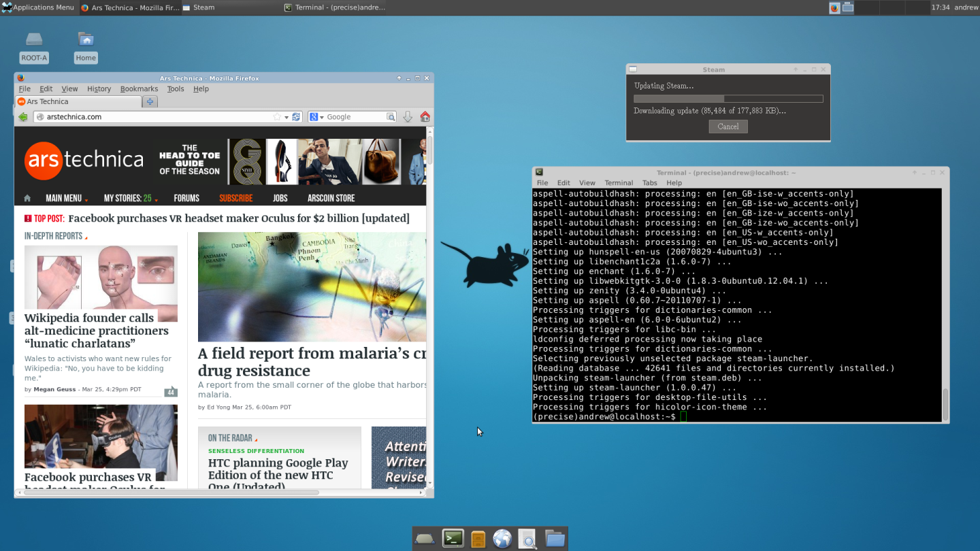
Task: Click the green back arrow in Firefox
Action: (x=23, y=117)
